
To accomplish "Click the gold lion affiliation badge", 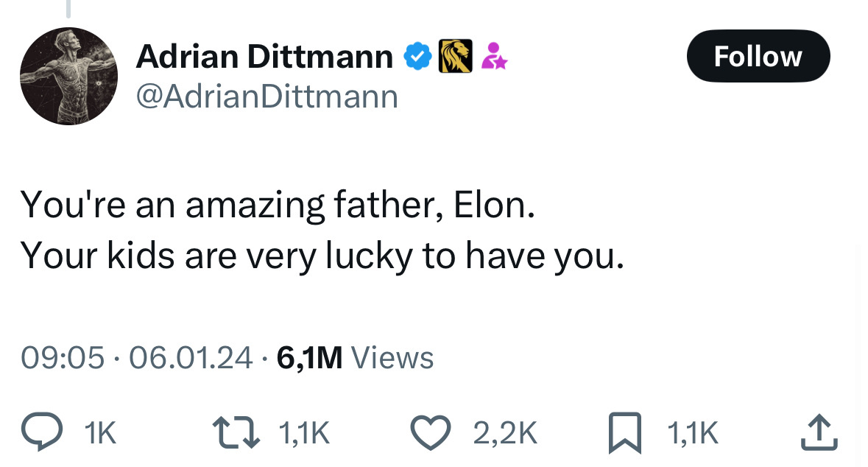I will click(455, 57).
